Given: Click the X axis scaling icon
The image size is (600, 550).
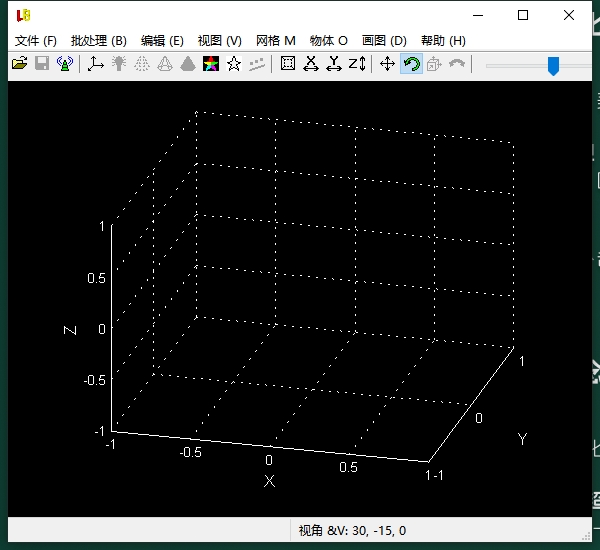Looking at the screenshot, I should [x=311, y=64].
